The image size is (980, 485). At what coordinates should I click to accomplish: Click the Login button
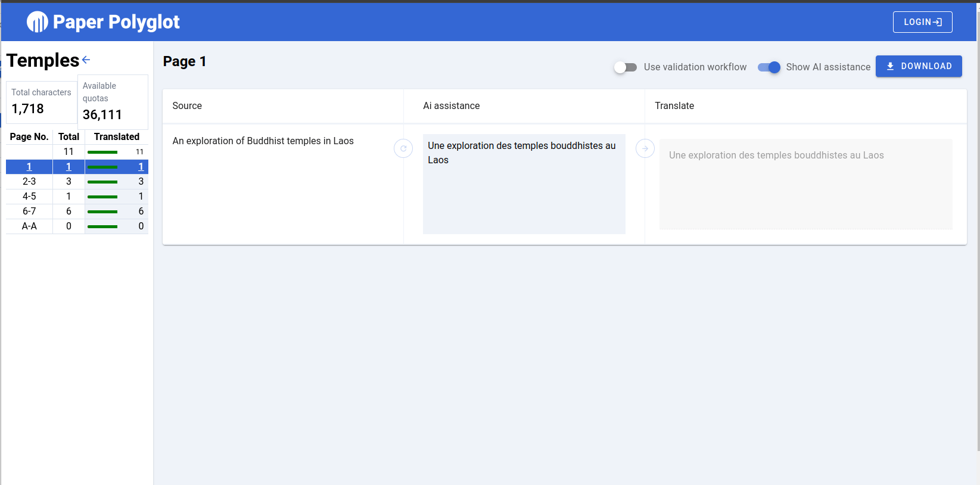922,22
